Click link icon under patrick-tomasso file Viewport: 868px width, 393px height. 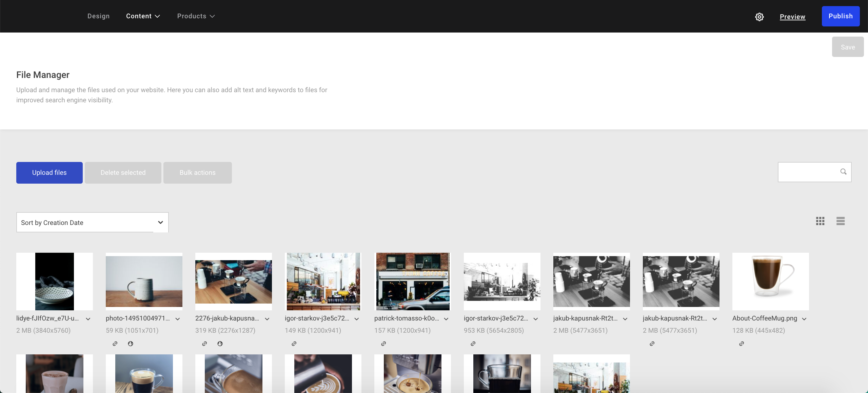click(383, 344)
